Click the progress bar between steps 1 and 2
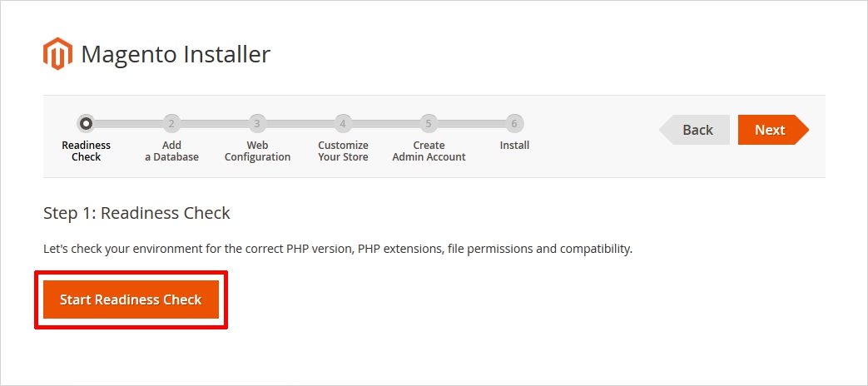Image resolution: width=868 pixels, height=386 pixels. (129, 124)
